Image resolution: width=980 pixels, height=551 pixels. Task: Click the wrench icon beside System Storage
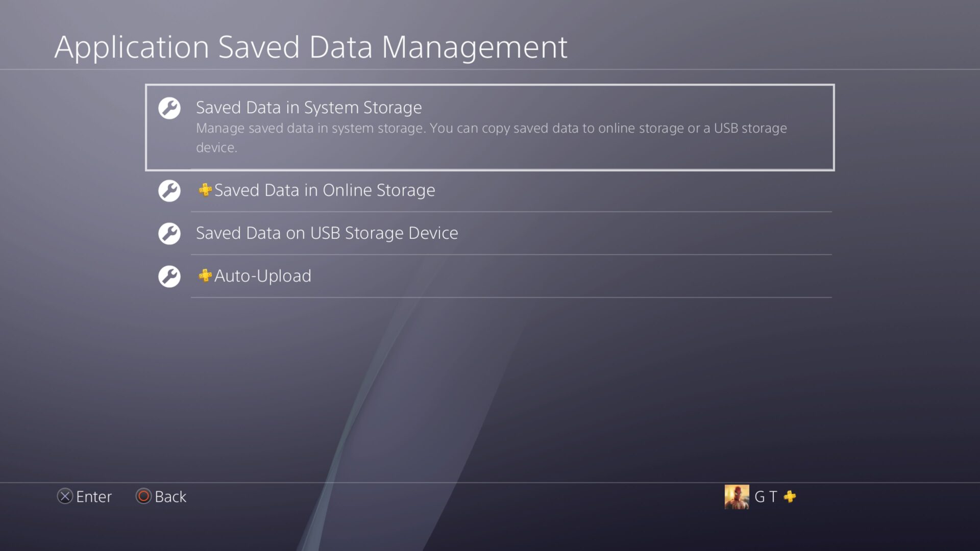point(169,108)
